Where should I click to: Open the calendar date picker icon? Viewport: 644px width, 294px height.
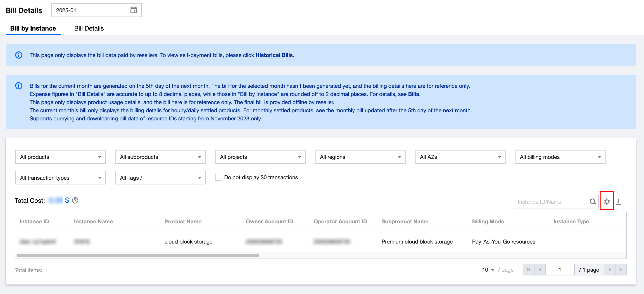[x=133, y=10]
